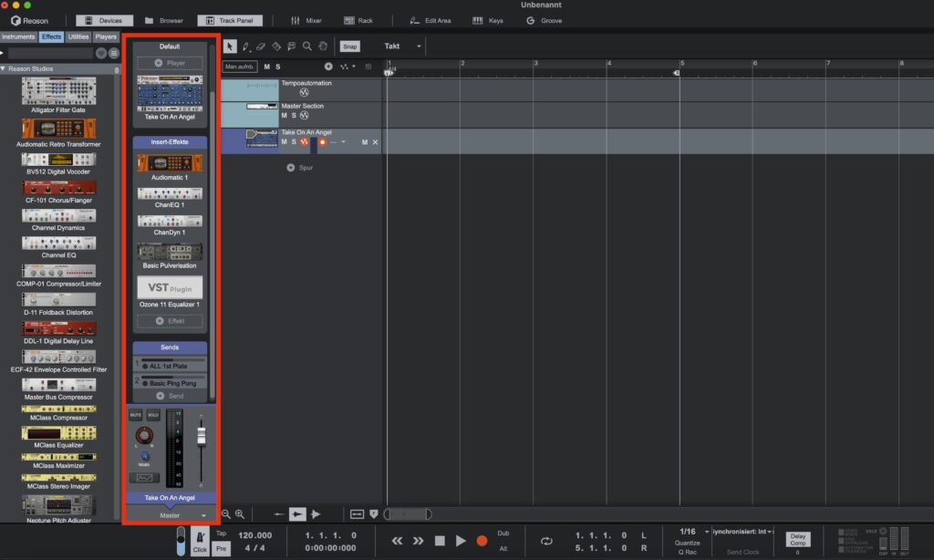
Task: Solo the Master Section track
Action: click(294, 115)
